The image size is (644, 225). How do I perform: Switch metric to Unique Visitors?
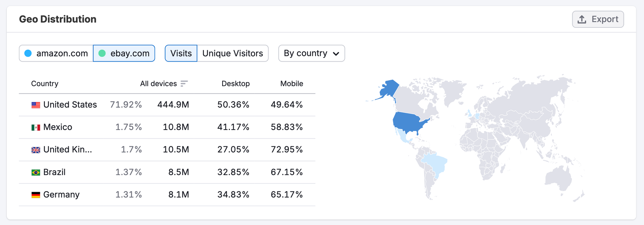click(233, 53)
